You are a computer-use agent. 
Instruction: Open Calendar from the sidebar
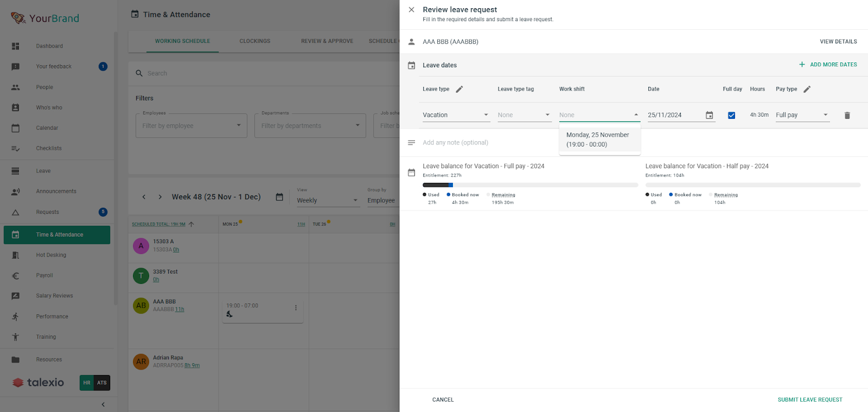pos(47,128)
